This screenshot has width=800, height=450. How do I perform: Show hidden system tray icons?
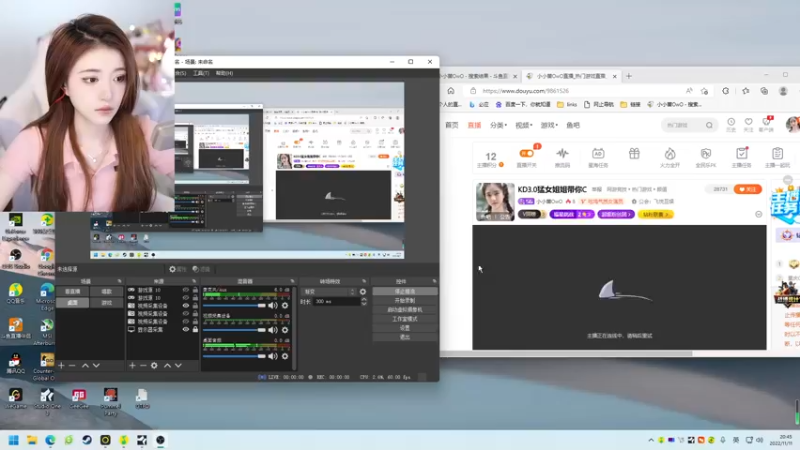click(651, 440)
